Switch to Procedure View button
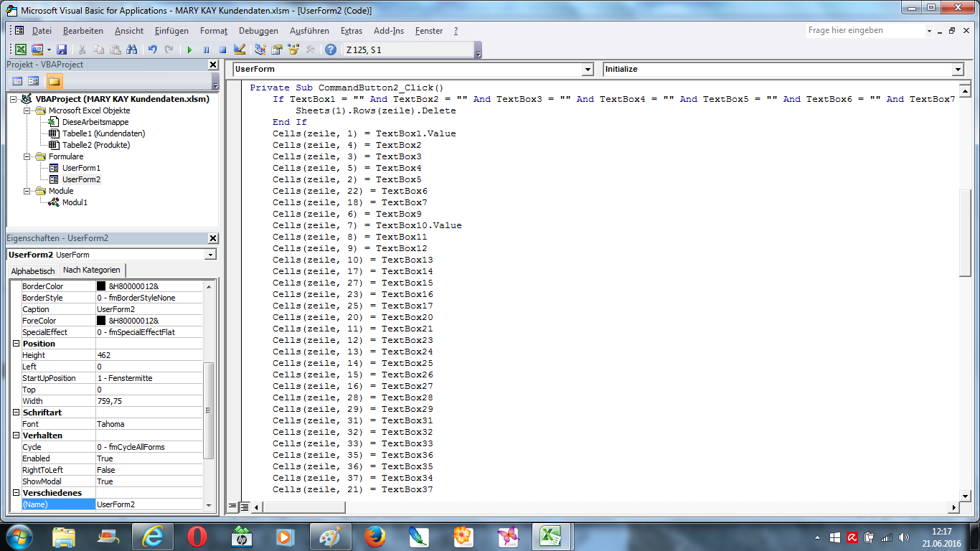 232,507
